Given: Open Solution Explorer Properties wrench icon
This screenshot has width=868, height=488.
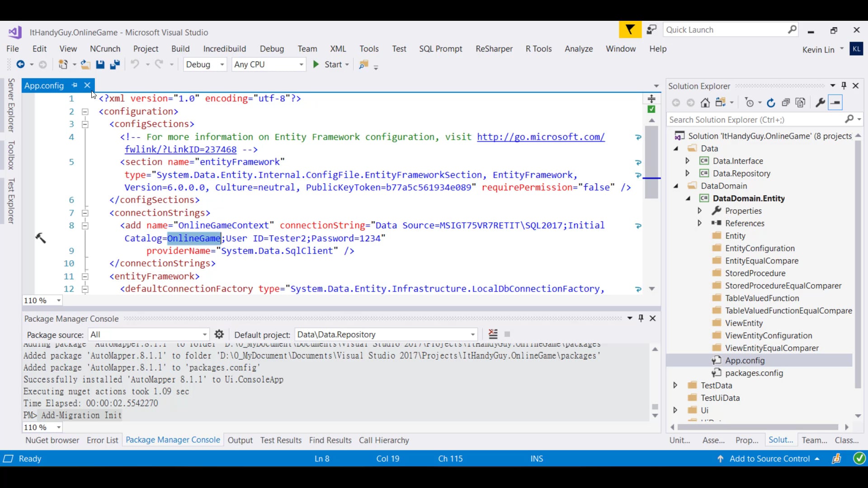Looking at the screenshot, I should click(820, 103).
